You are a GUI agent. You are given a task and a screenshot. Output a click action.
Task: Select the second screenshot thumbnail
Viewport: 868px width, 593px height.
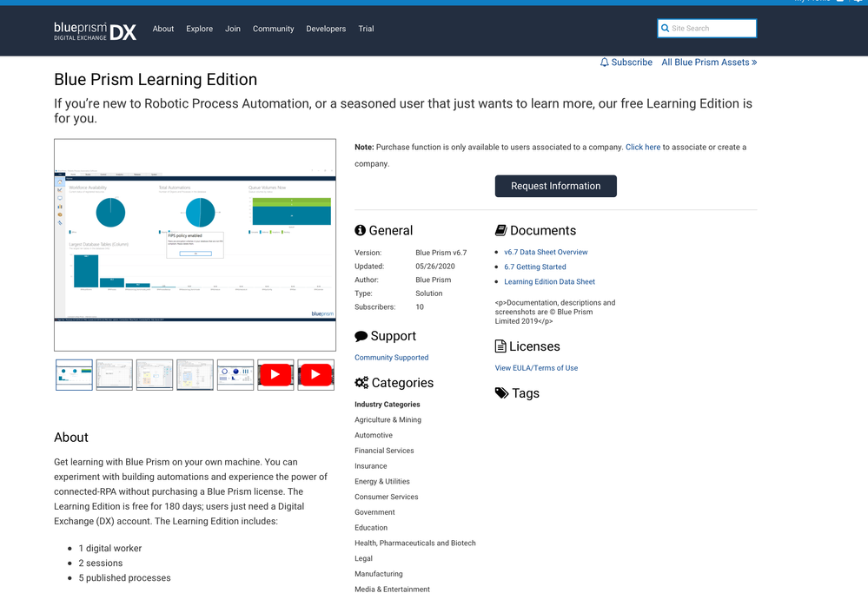pyautogui.click(x=114, y=375)
